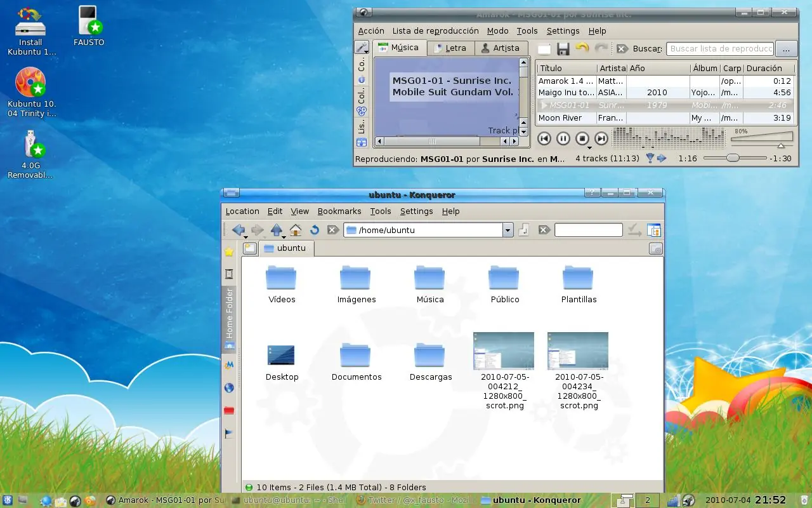Open Network globe panel in Konqueror sidebar

point(229,388)
